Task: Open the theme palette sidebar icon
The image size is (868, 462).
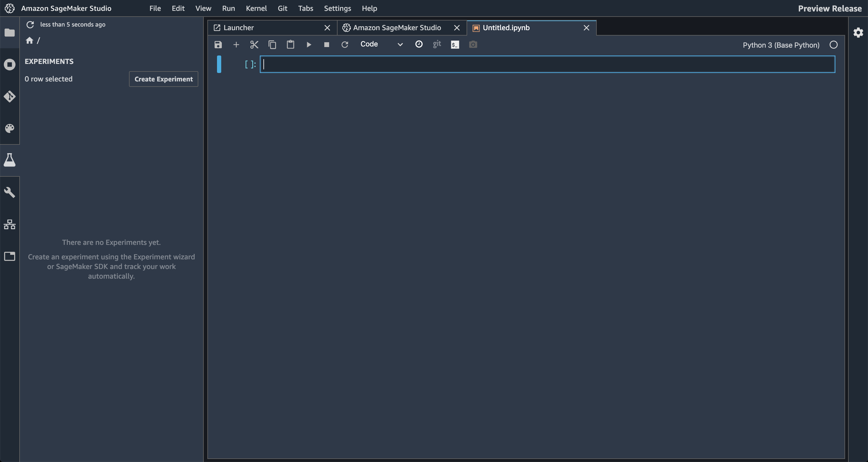Action: 9,128
